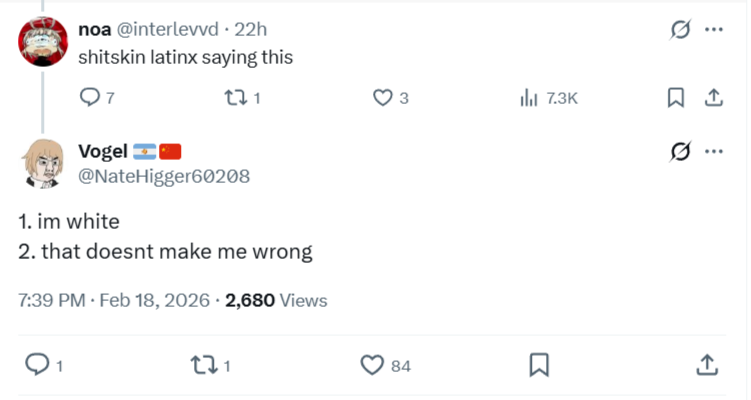Open more options menu on noa's tweet
This screenshot has width=751, height=400.
point(713,30)
